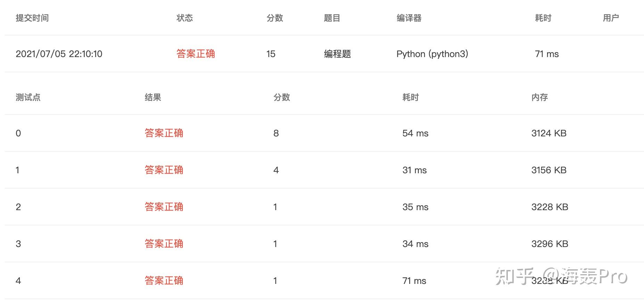Click the submission's red 答案正确 status
The height and width of the screenshot is (302, 644).
click(196, 54)
